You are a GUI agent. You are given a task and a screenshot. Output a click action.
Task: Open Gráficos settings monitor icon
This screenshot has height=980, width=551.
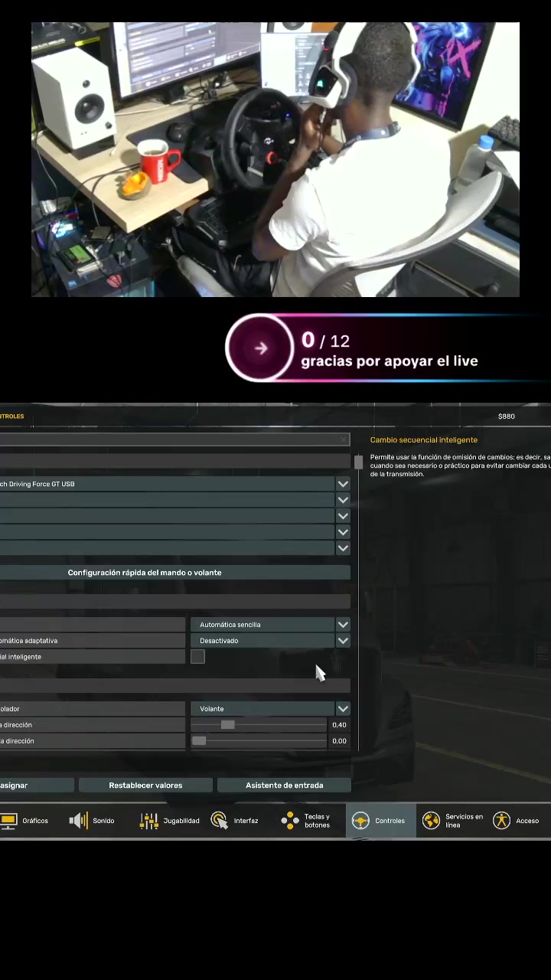[x=8, y=821]
